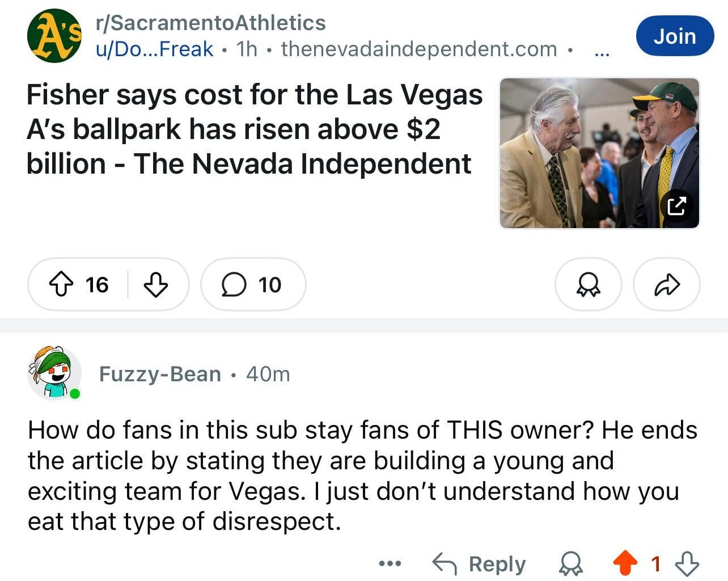
Task: Click Fuzzy-Bean's snoo avatar
Action: click(x=54, y=374)
